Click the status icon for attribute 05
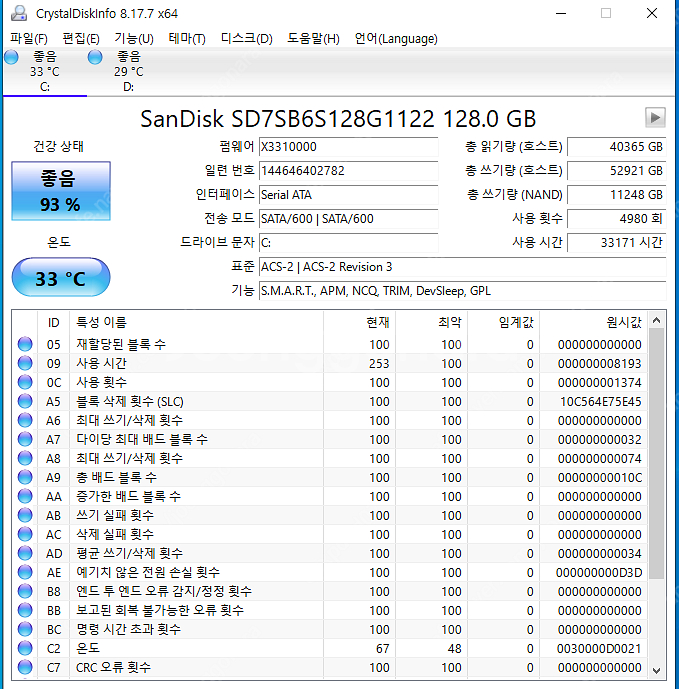Viewport: 679px width, 689px height. 25,344
